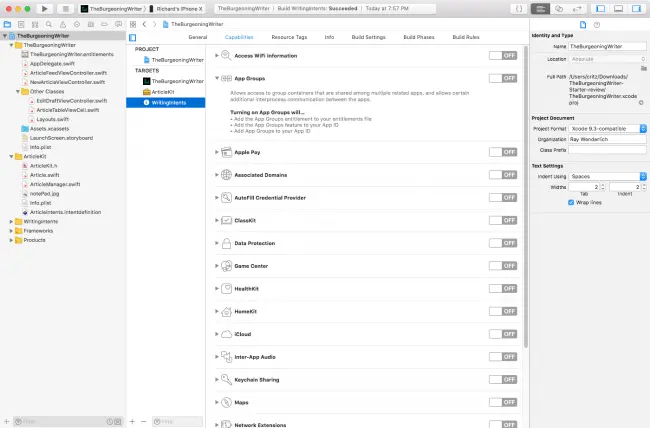650x428 pixels.
Task: Expand the WritingIntents group in navigator
Action: point(11,221)
